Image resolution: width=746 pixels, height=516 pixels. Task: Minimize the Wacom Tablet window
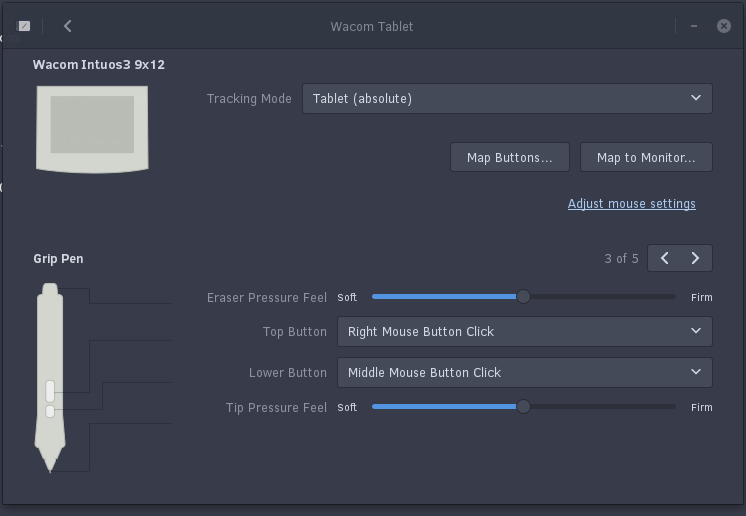(694, 26)
